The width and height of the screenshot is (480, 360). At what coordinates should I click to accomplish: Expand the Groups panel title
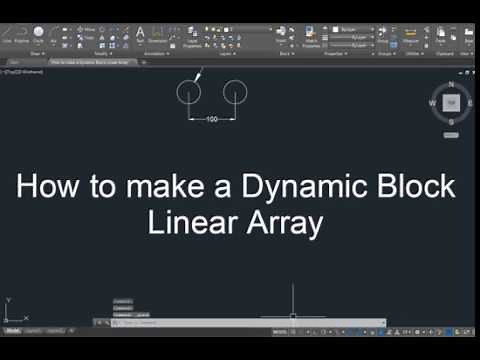pyautogui.click(x=386, y=53)
